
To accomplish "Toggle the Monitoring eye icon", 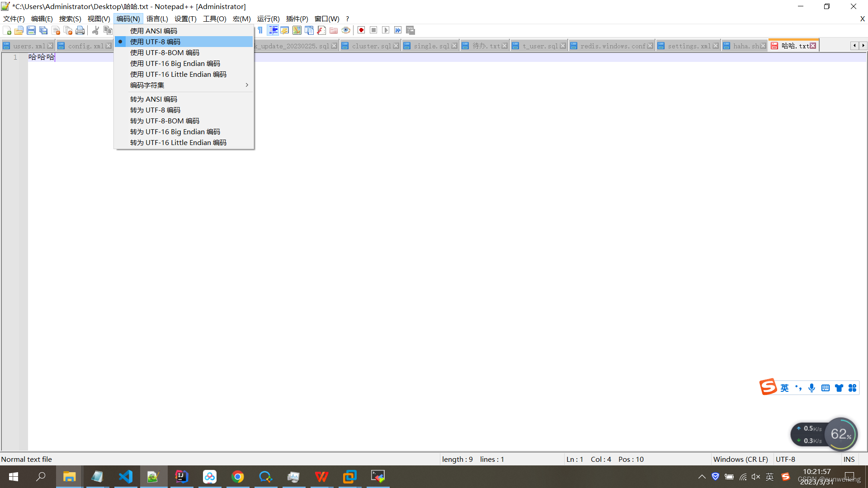I will (x=346, y=30).
